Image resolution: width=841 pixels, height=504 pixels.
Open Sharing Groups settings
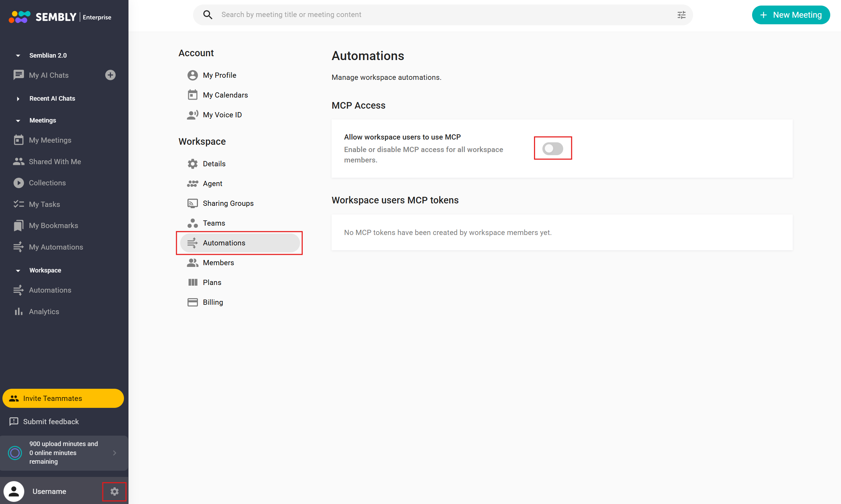pos(228,203)
